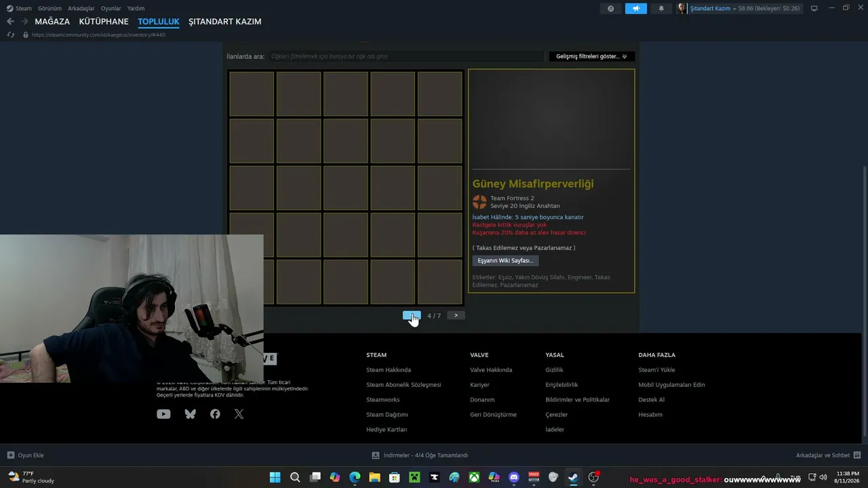Open the Şitandart Kazım account dropdown
Image resolution: width=868 pixels, height=488 pixels.
[713, 9]
